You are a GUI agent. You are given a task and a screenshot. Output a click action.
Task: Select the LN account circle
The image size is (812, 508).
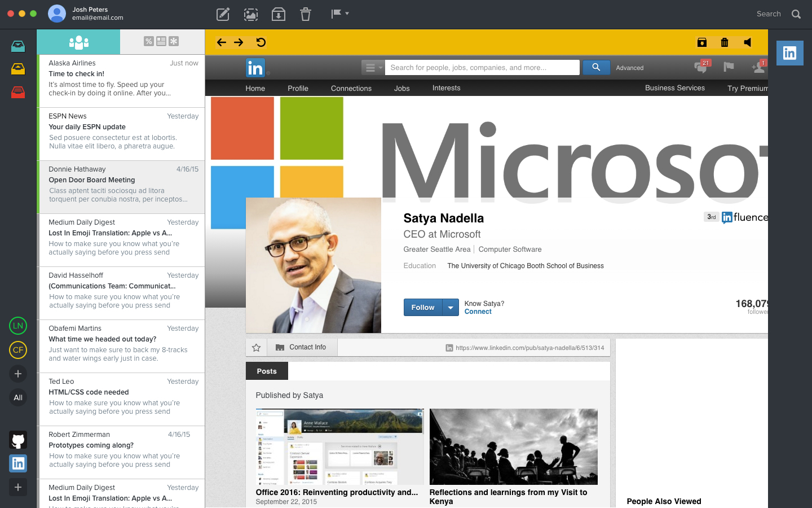18,326
